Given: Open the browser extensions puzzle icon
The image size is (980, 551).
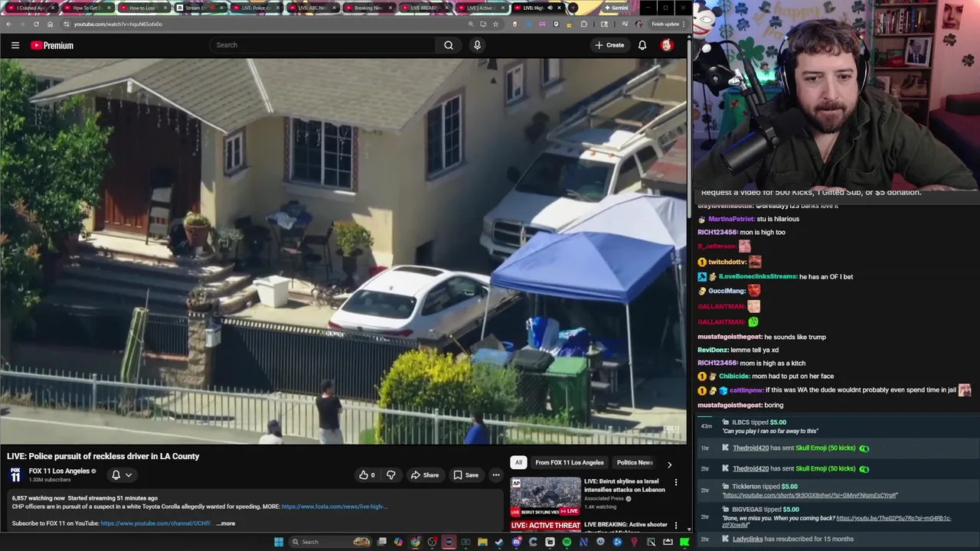Looking at the screenshot, I should tap(584, 24).
